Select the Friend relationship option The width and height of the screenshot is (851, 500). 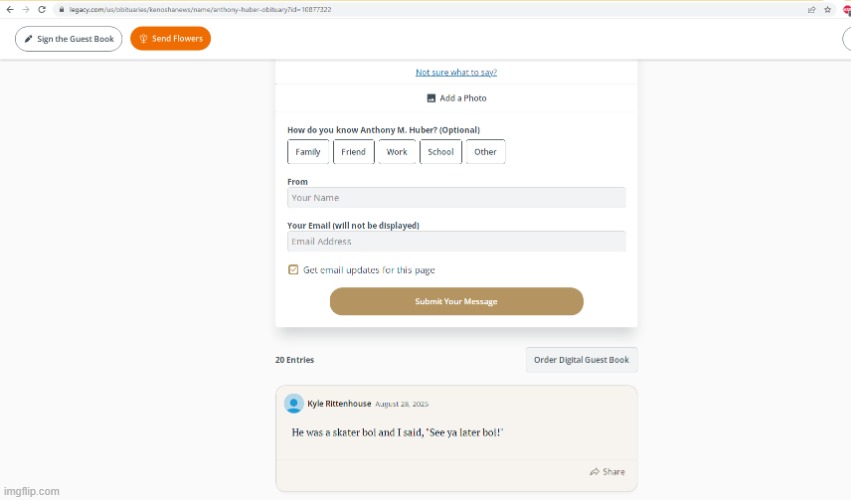pos(353,151)
